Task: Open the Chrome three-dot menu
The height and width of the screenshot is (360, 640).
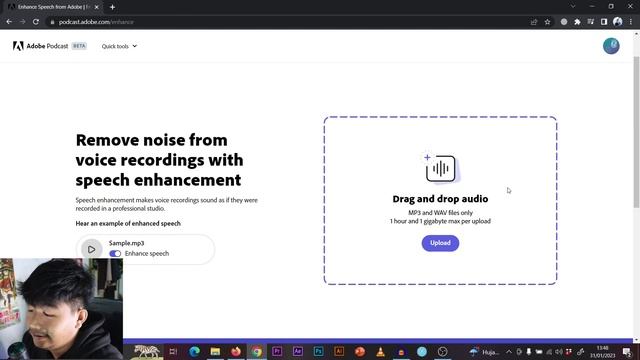Action: (631, 22)
